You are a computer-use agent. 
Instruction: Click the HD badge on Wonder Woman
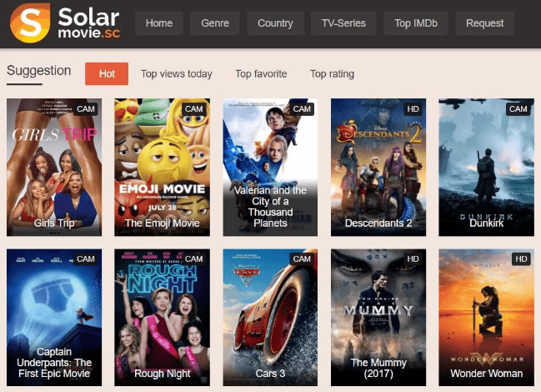[x=521, y=259]
